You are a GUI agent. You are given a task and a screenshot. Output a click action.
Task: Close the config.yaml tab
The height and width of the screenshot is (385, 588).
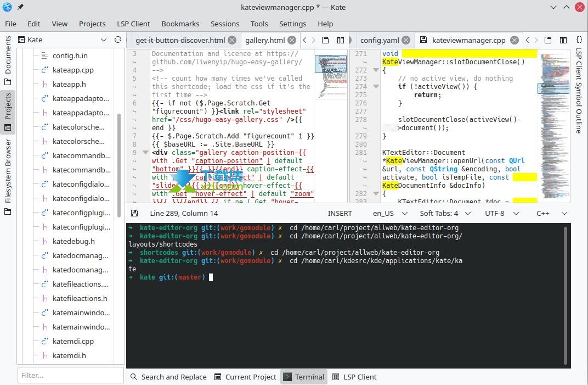tap(406, 40)
